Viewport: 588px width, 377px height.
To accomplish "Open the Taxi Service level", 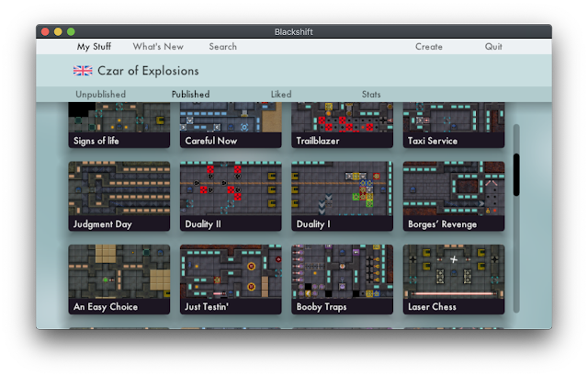I will click(454, 125).
